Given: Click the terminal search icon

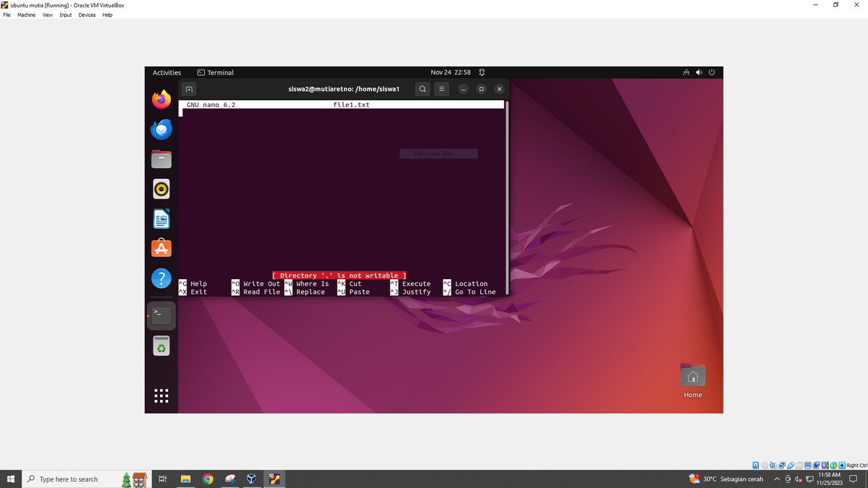Looking at the screenshot, I should click(x=422, y=89).
